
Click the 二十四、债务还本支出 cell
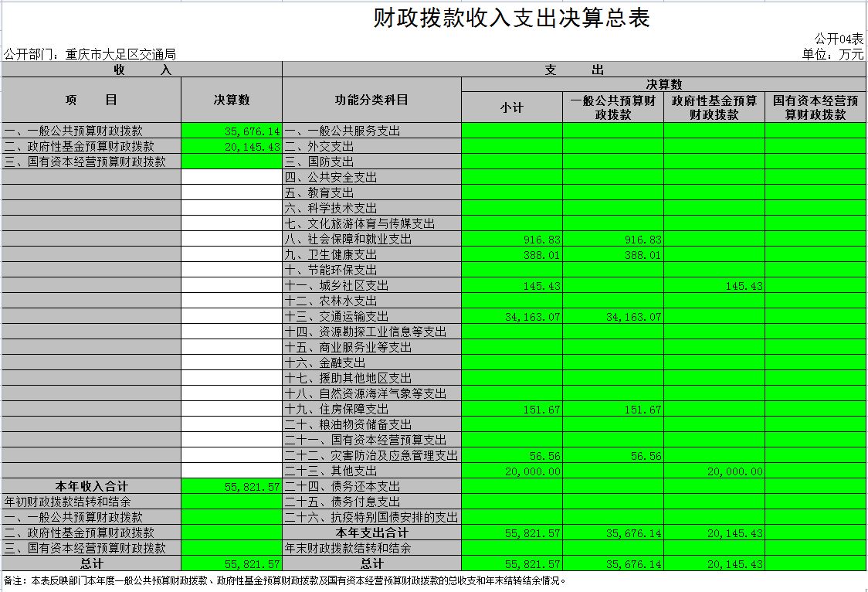pos(371,487)
